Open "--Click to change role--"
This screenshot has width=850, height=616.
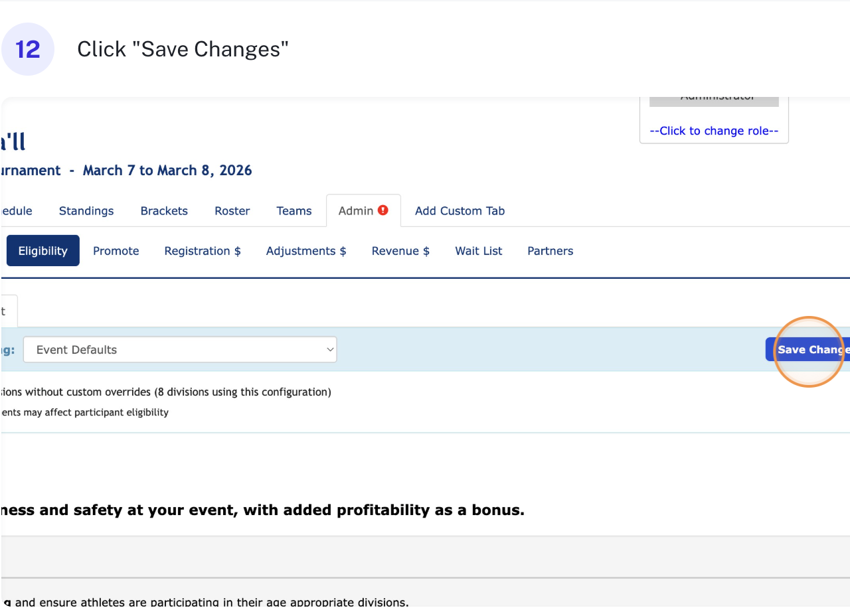tap(713, 130)
